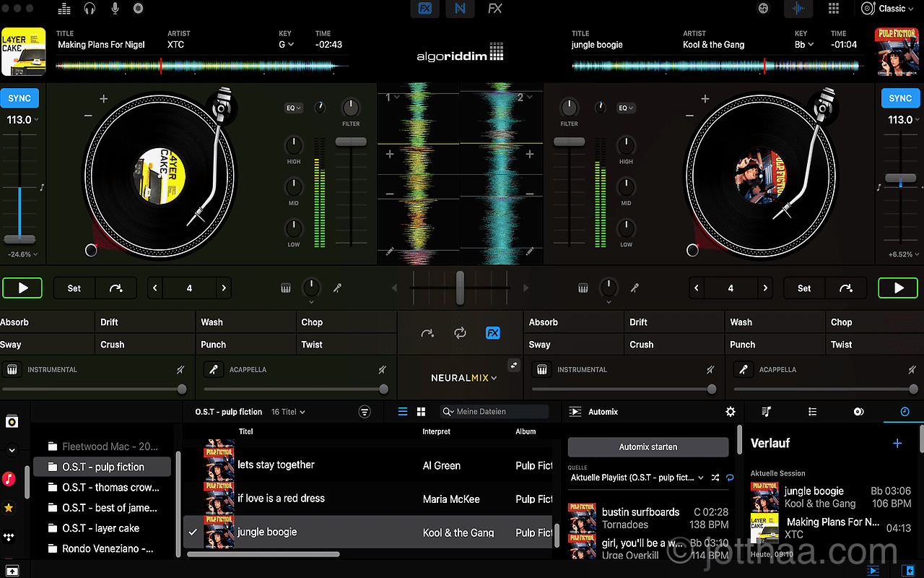This screenshot has width=924, height=578.
Task: Click the jump arrow icon beside deck 2 Set
Action: point(846,288)
